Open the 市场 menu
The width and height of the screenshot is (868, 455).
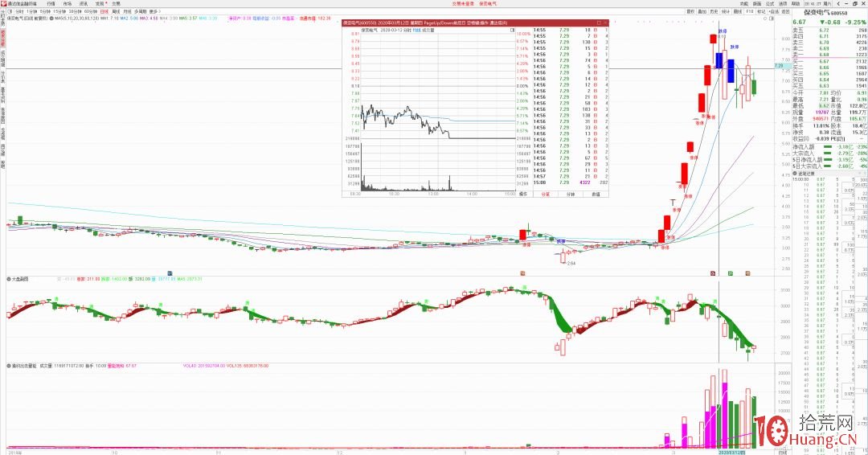coord(67,3)
